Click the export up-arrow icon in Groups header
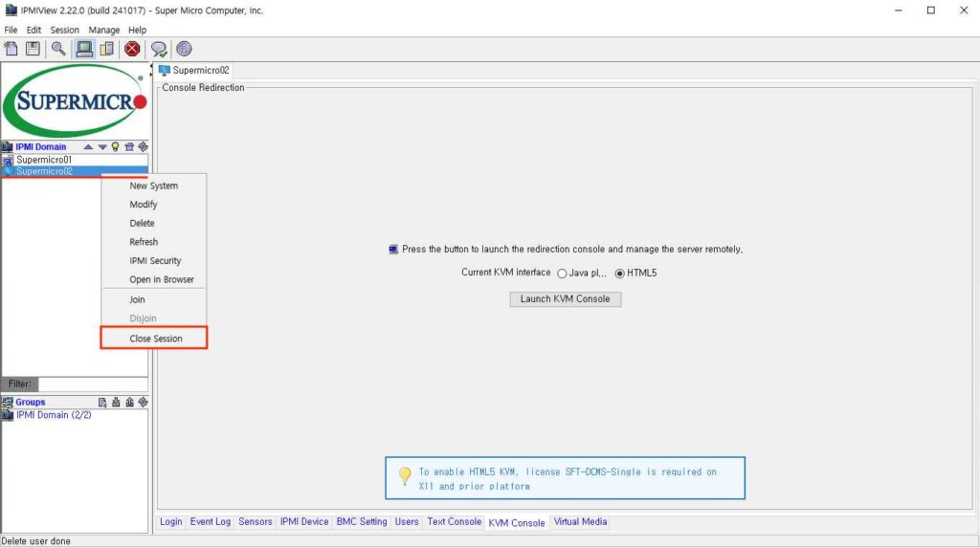 [x=129, y=403]
